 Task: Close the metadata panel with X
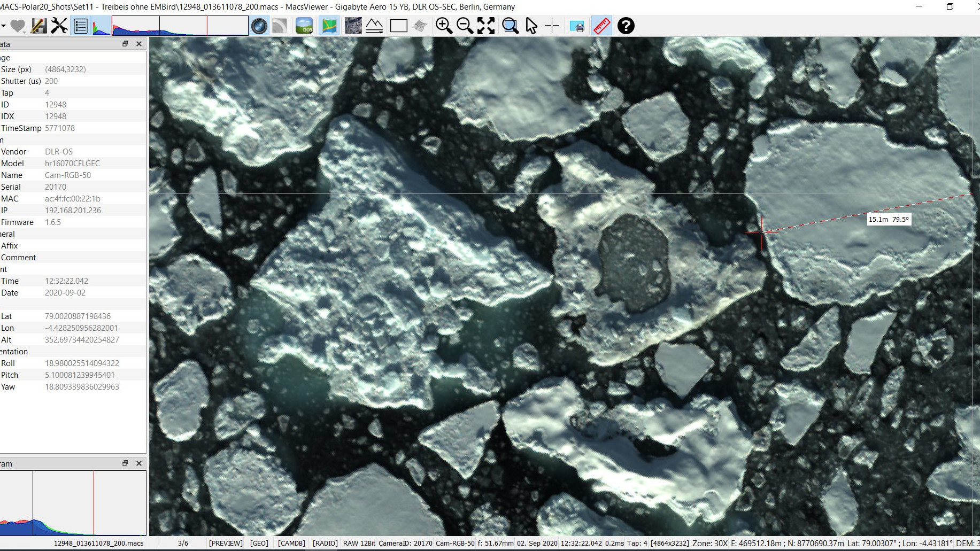(x=139, y=44)
